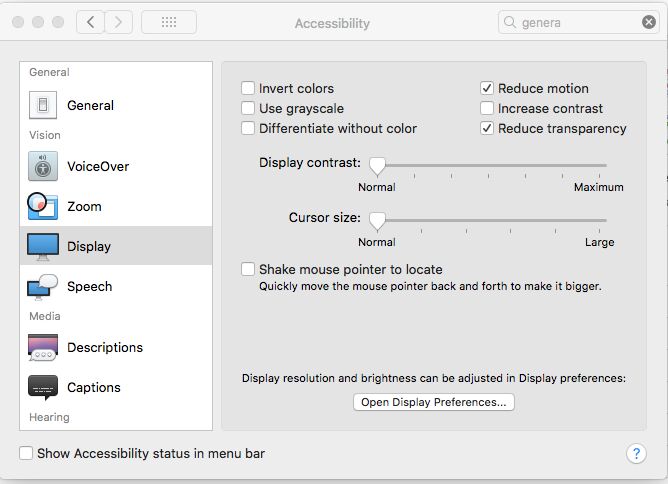Show all preferences with grid icon

[x=169, y=22]
